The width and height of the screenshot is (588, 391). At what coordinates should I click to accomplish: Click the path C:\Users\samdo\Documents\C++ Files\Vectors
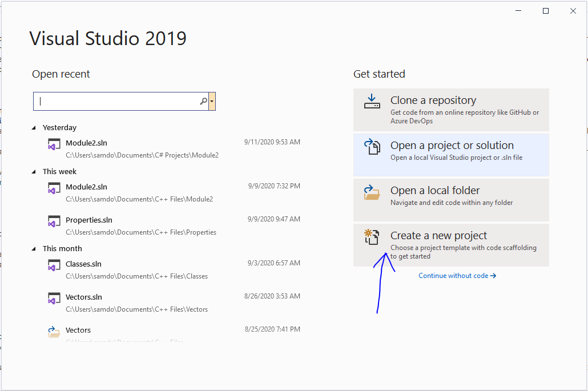(x=137, y=309)
